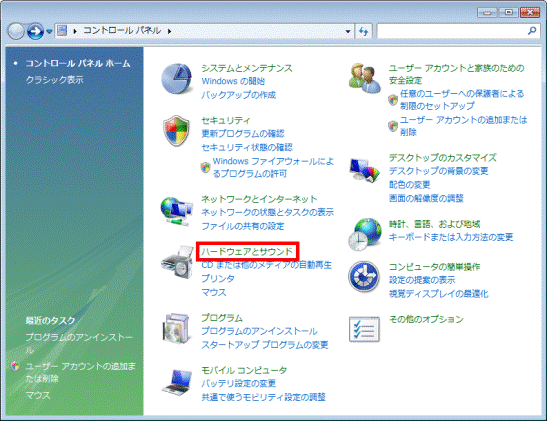Click the search magnifier icon
This screenshot has height=421, width=547.
tap(532, 31)
